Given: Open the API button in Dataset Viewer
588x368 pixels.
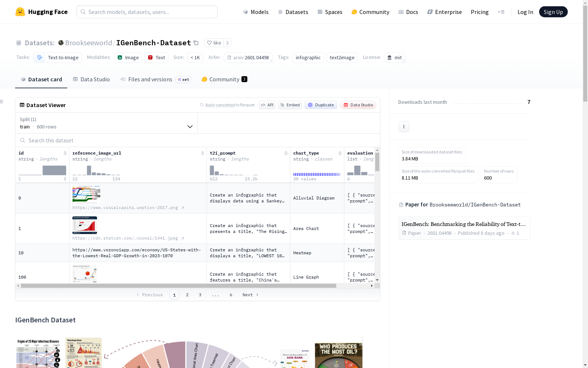Looking at the screenshot, I should 267,105.
